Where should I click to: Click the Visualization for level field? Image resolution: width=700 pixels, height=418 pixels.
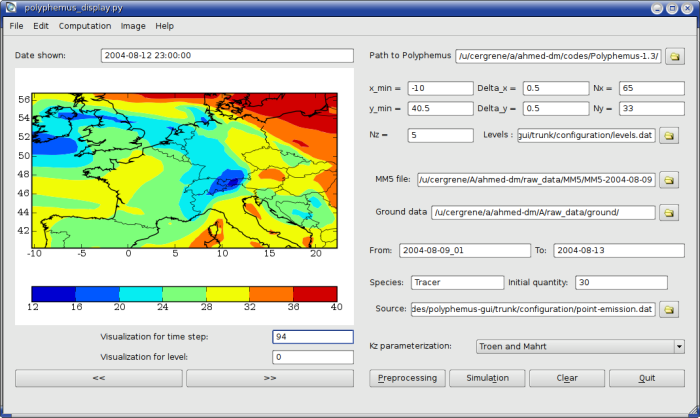312,357
